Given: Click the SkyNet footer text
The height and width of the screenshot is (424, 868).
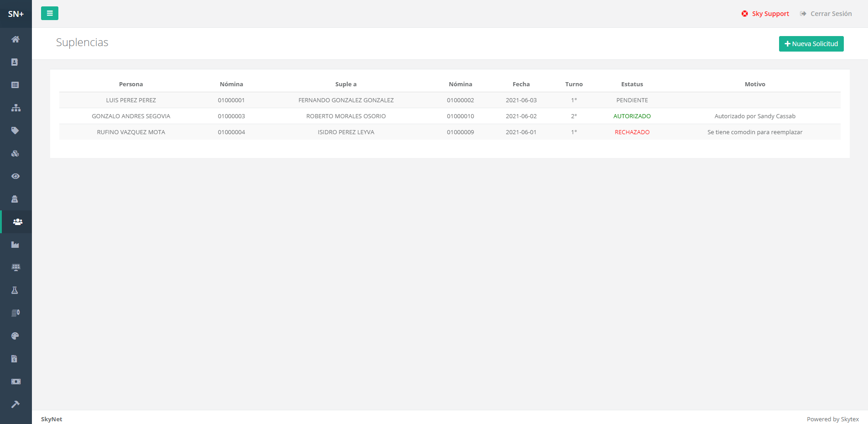Looking at the screenshot, I should (52, 419).
